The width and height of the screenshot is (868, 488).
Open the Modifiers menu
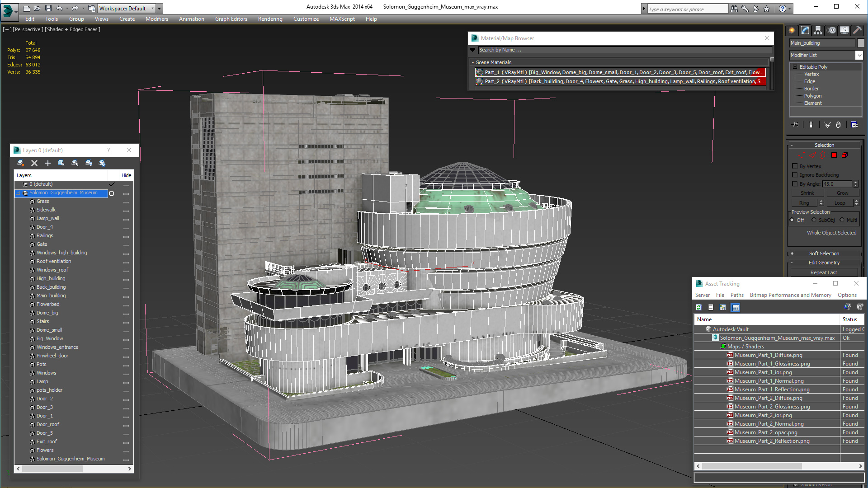pyautogui.click(x=157, y=19)
